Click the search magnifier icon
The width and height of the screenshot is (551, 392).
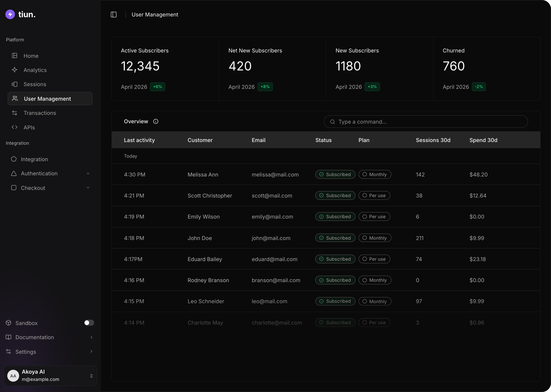[333, 122]
